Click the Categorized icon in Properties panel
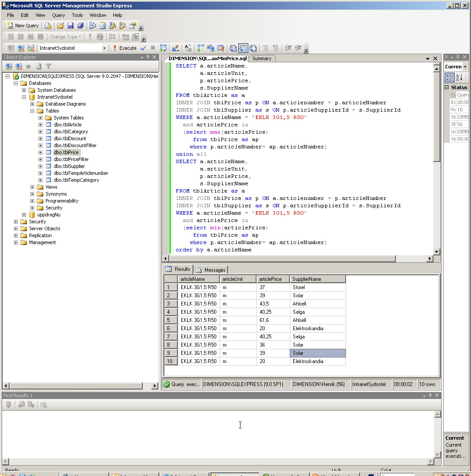Screen dimensions: 471x476 click(449, 77)
